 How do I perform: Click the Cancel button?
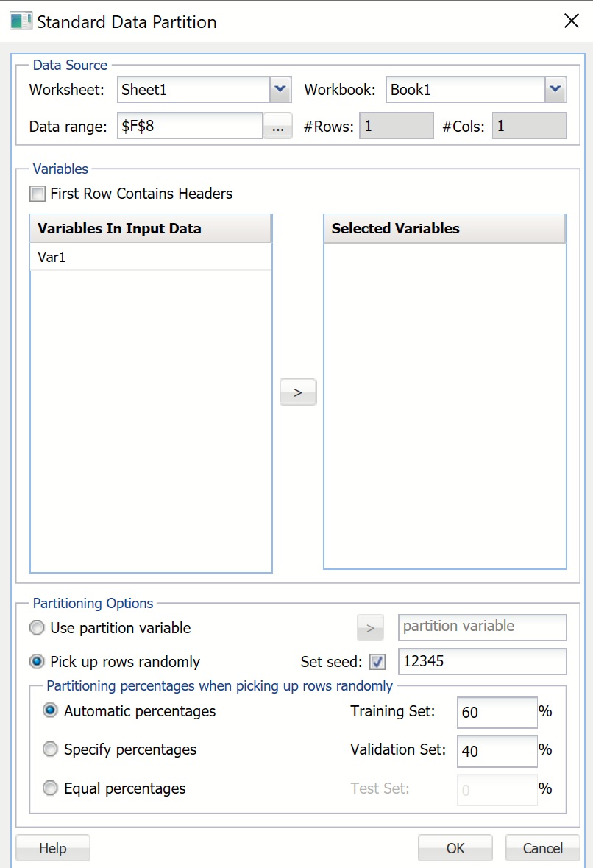pos(543,848)
